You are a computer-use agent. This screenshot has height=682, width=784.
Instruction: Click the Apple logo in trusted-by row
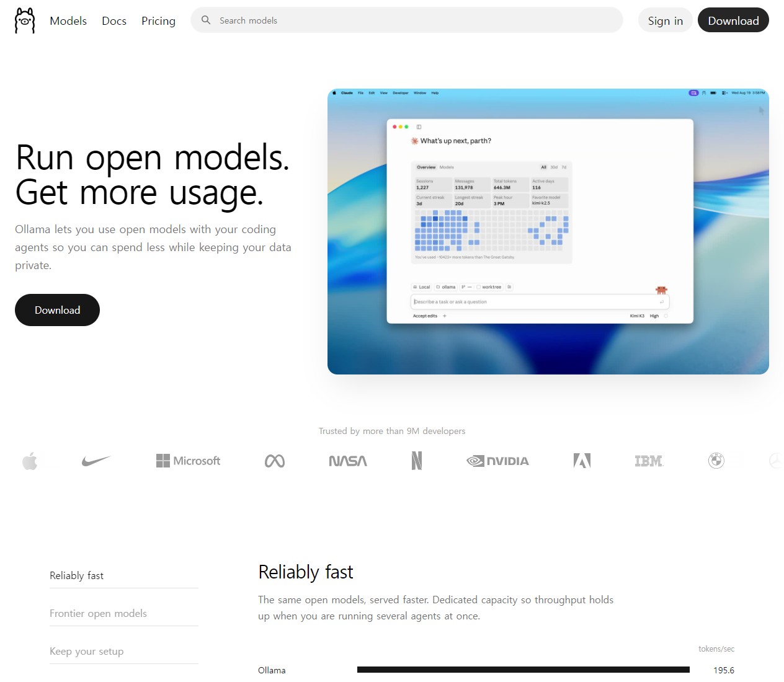30,461
